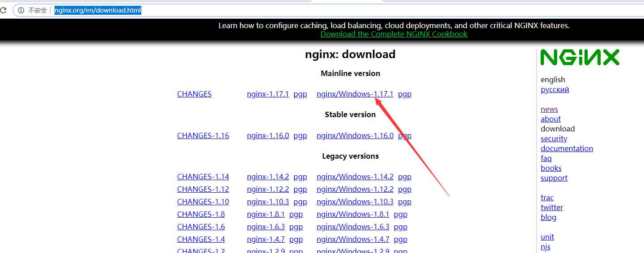Open the mainline CHANGES link

(194, 94)
